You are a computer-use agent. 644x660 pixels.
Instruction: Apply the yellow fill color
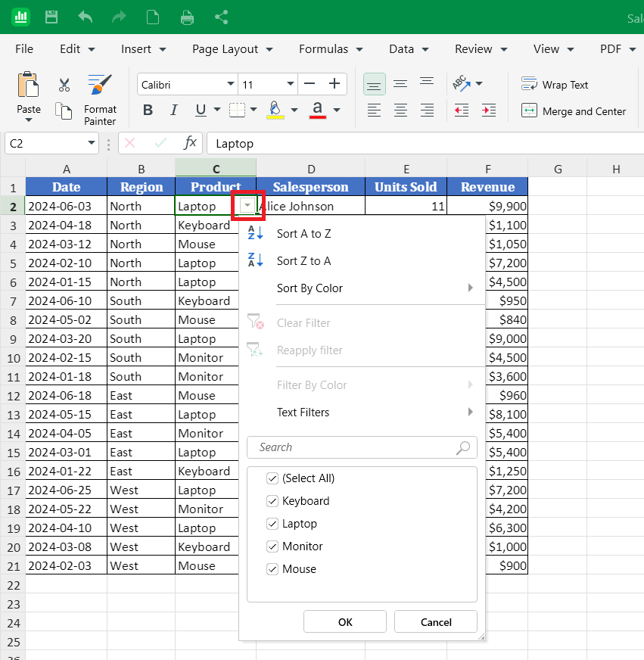[x=275, y=111]
